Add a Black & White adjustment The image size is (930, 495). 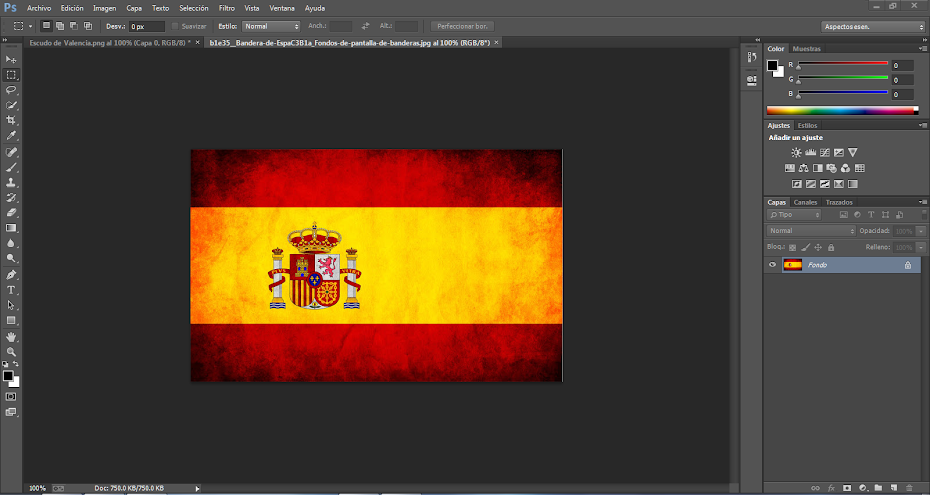pyautogui.click(x=817, y=168)
